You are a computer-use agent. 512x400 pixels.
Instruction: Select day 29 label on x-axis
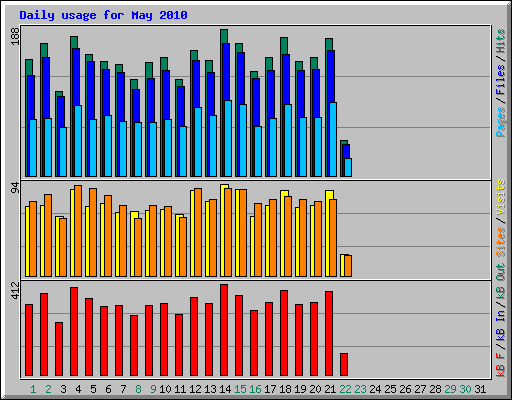tap(450, 389)
